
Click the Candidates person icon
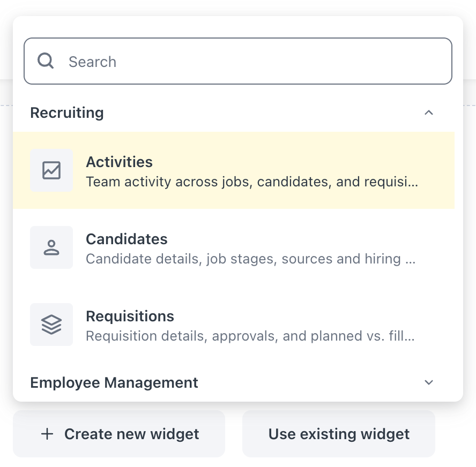coord(51,247)
